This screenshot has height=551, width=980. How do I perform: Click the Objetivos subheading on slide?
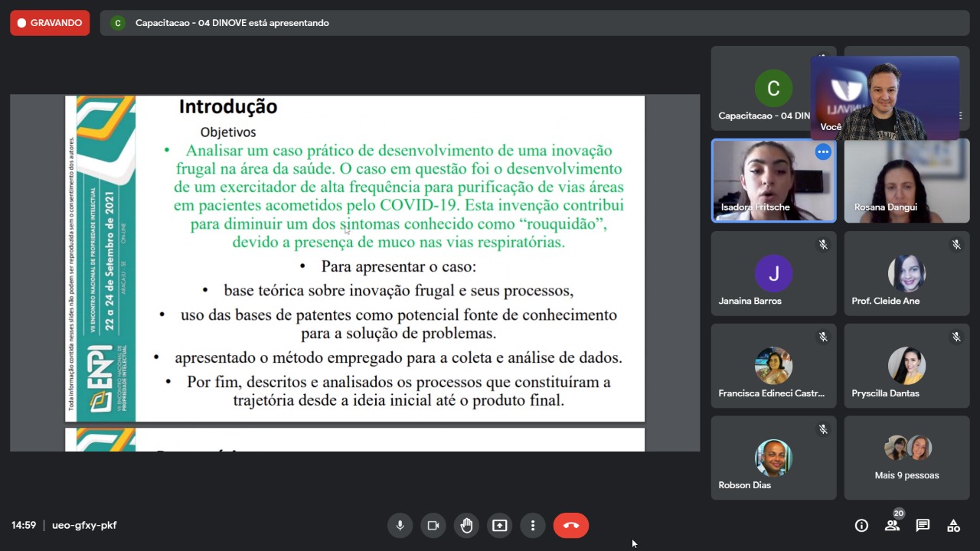click(x=228, y=132)
